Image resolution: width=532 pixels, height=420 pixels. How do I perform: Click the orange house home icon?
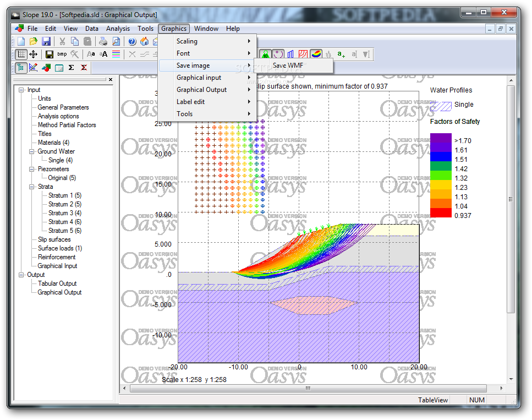click(145, 41)
